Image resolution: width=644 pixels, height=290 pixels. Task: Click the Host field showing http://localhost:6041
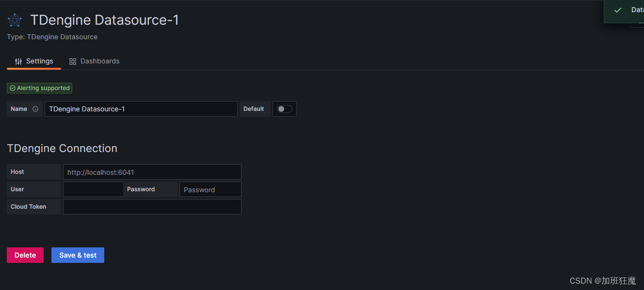pyautogui.click(x=152, y=172)
